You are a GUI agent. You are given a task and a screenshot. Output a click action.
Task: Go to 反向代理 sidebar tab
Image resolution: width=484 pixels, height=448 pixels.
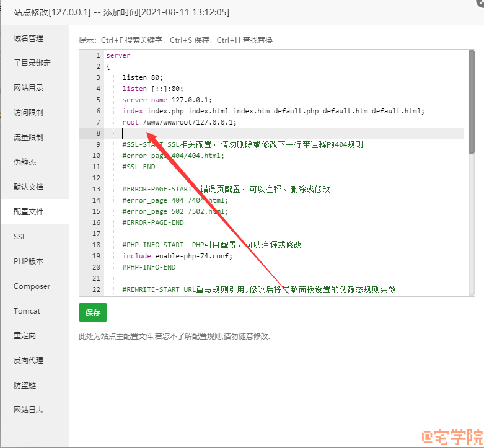click(x=29, y=361)
